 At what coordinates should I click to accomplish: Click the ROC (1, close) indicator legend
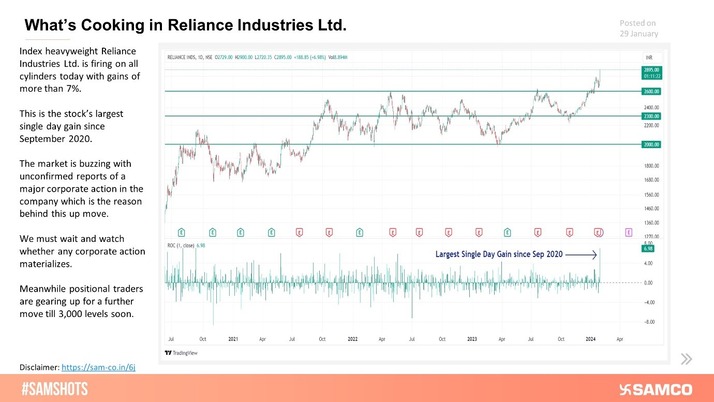[x=181, y=245]
